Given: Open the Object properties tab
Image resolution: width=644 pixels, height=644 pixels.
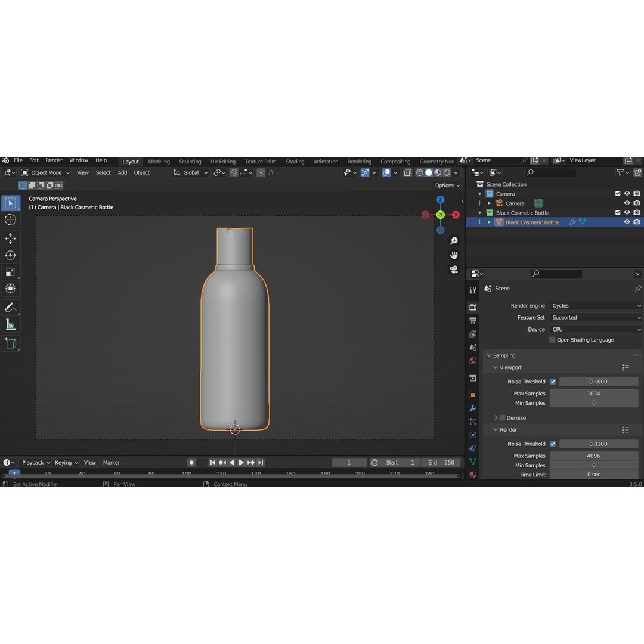Looking at the screenshot, I should pos(473,395).
